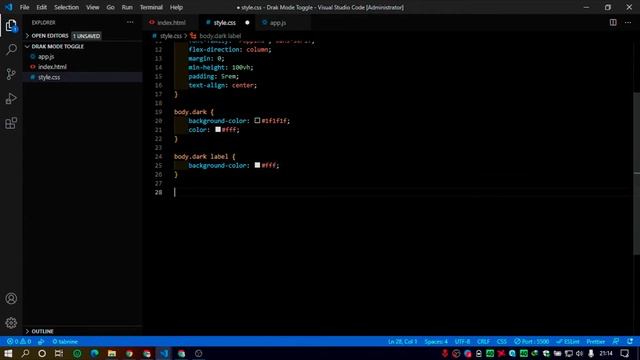
Task: Open Microsoft Edge from the taskbar
Action: (95, 353)
